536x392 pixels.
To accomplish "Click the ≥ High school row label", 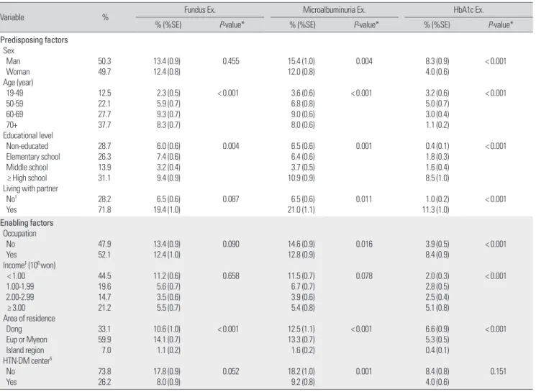I will (27, 178).
